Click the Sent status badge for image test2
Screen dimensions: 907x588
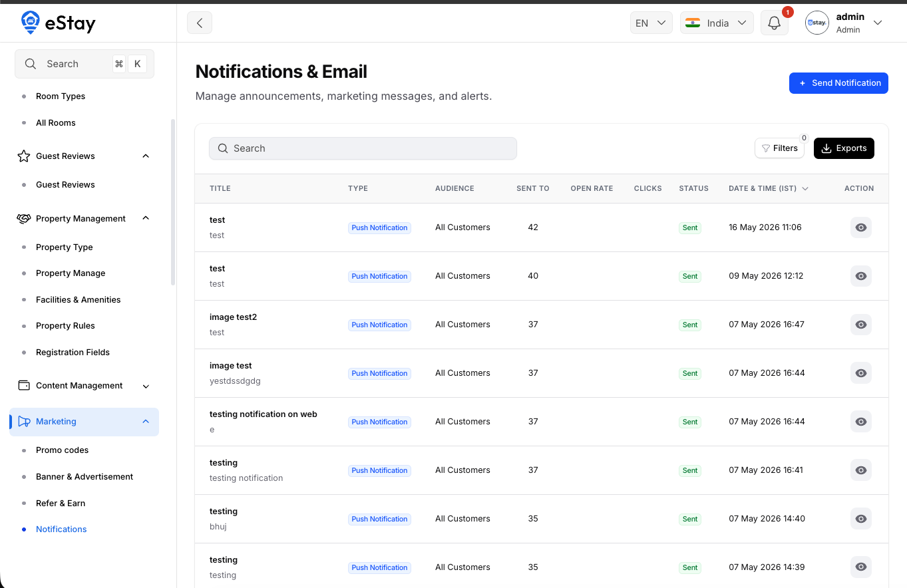point(690,325)
